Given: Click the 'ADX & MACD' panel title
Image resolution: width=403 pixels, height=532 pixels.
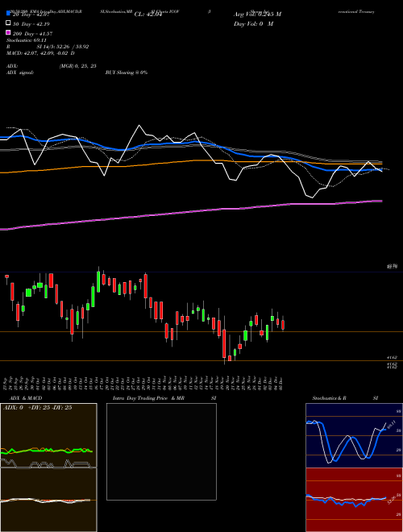Looking at the screenshot, I should pyautogui.click(x=26, y=398).
